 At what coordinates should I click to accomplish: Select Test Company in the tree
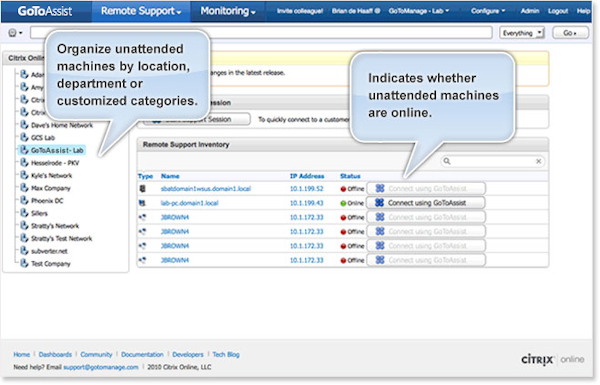point(51,264)
